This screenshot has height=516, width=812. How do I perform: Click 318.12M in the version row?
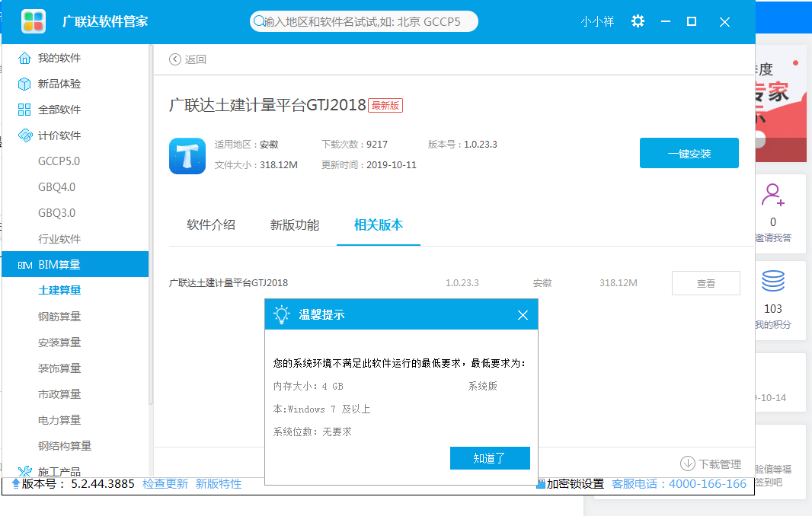coord(619,283)
